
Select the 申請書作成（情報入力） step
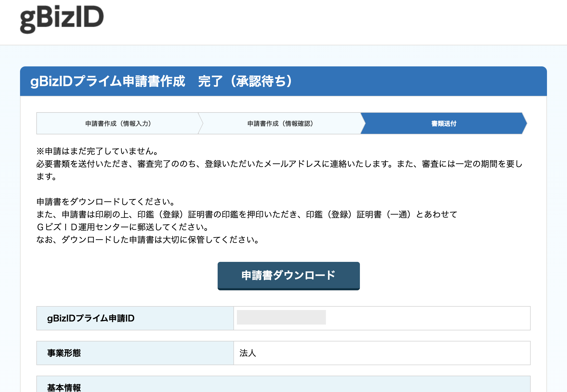pyautogui.click(x=118, y=124)
